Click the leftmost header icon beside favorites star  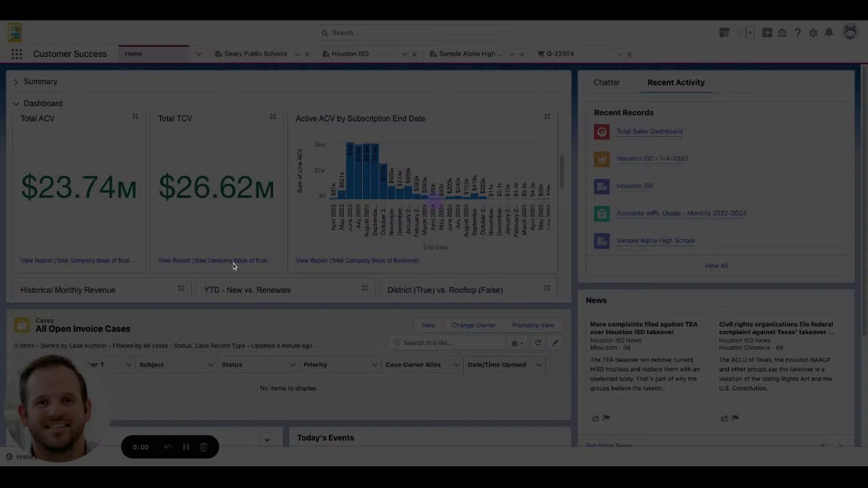tap(724, 33)
